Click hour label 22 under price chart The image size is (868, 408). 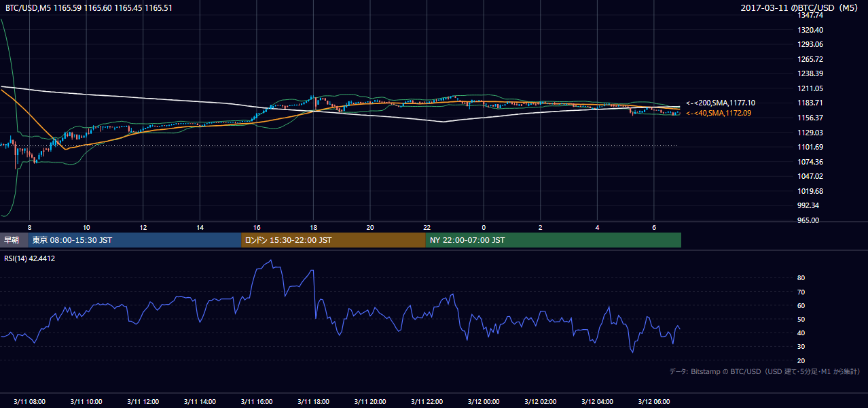pyautogui.click(x=427, y=227)
